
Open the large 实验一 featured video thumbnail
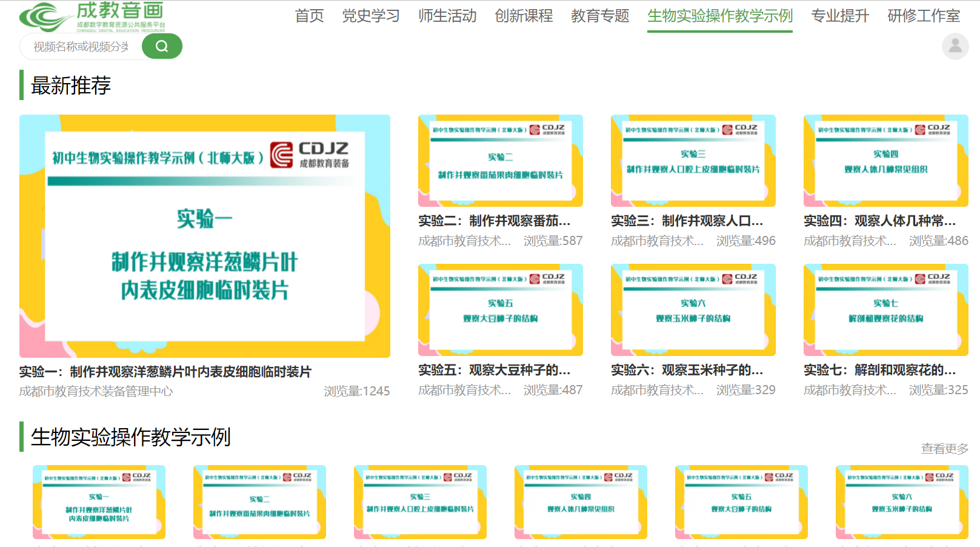(205, 236)
